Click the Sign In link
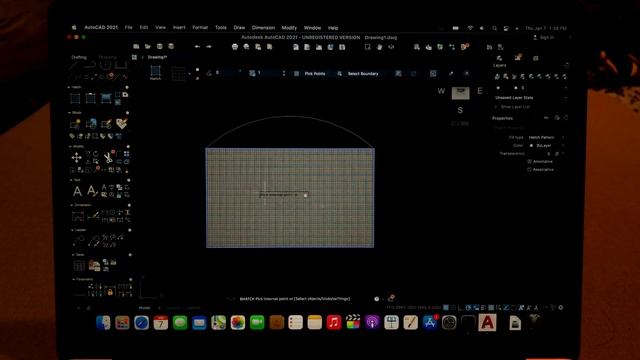Viewport: 640px width, 360px height. point(544,38)
